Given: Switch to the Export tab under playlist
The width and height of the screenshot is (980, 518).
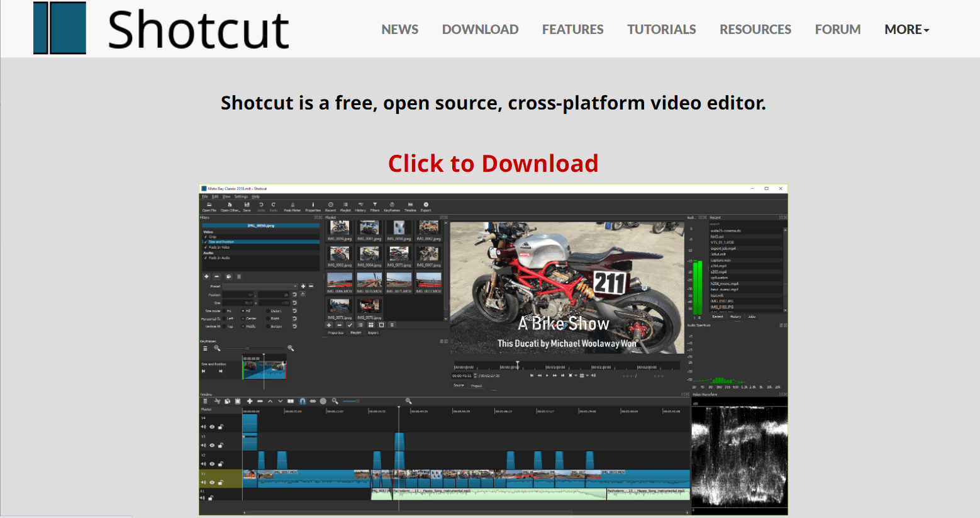Looking at the screenshot, I should coord(373,332).
